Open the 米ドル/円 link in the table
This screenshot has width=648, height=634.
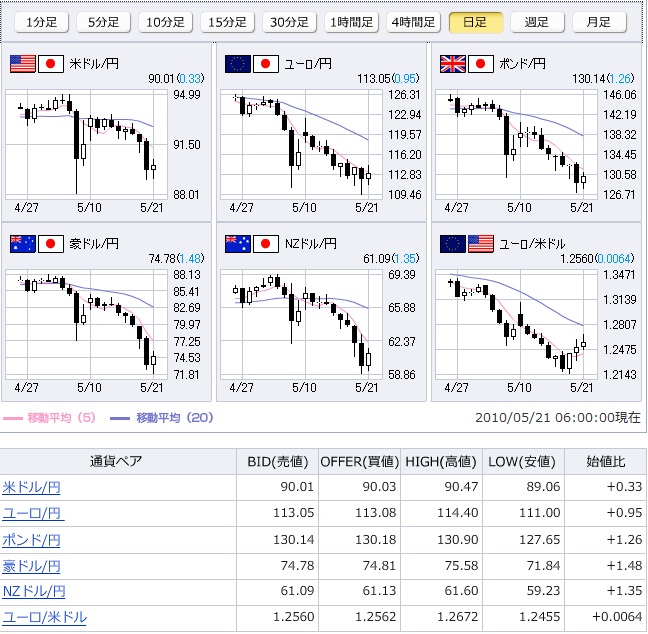(31, 487)
